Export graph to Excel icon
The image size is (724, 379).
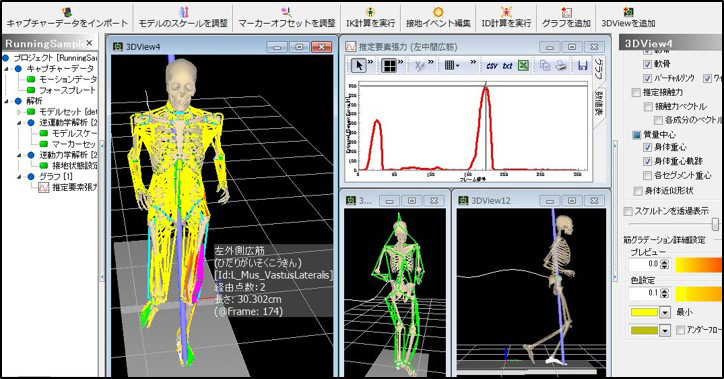point(523,66)
